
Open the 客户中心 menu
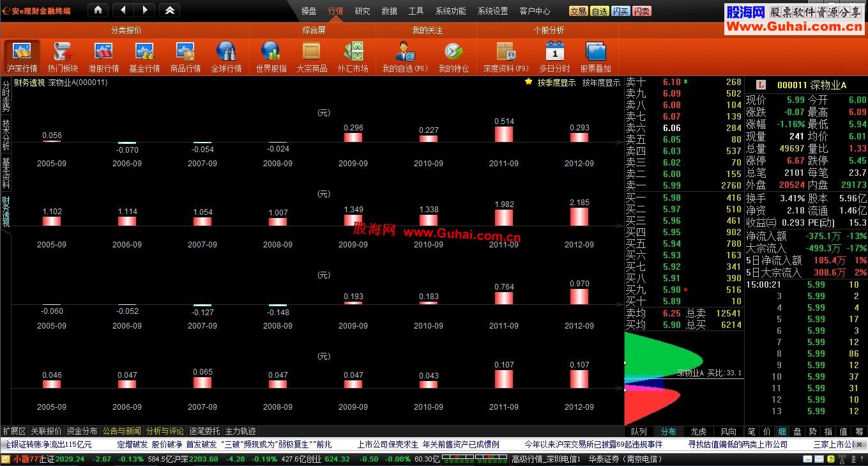click(535, 11)
